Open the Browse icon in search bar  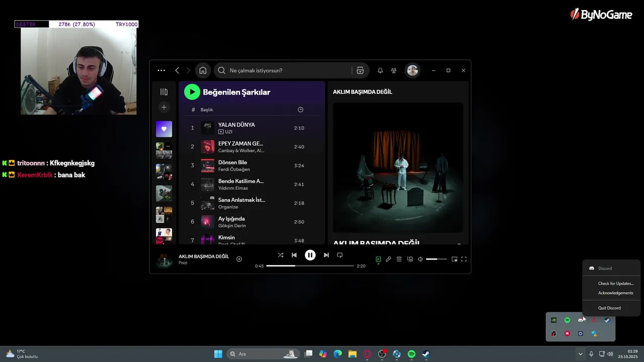pos(360,70)
